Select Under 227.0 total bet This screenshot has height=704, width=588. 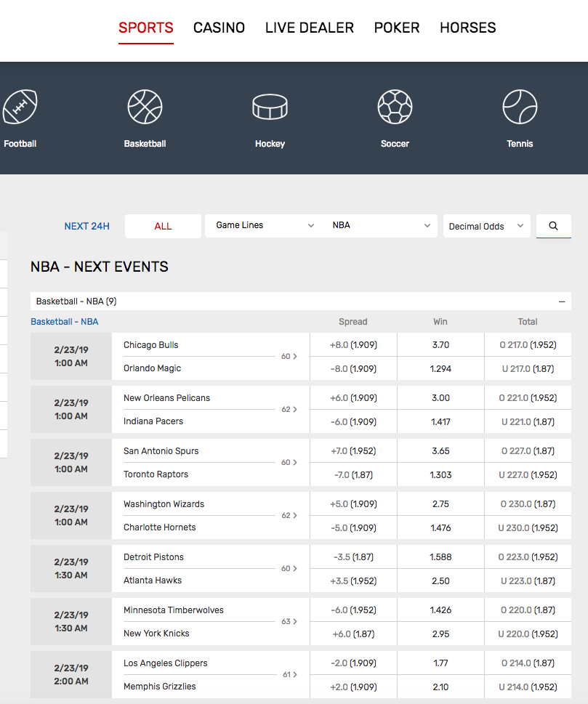(528, 474)
